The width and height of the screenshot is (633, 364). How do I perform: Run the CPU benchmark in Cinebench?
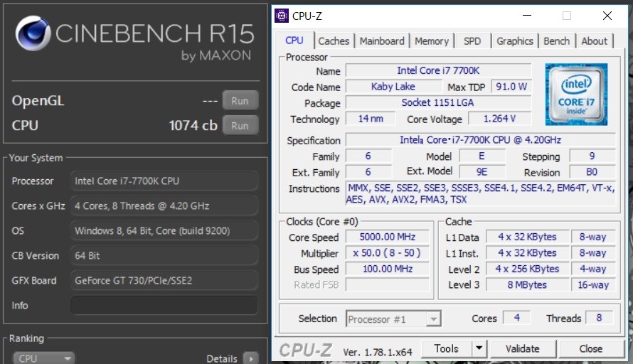click(240, 126)
